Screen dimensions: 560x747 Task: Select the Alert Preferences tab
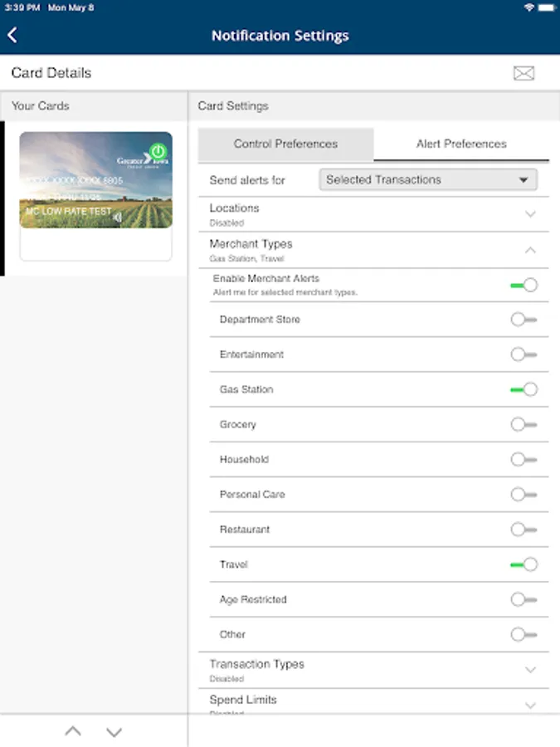coord(461,144)
